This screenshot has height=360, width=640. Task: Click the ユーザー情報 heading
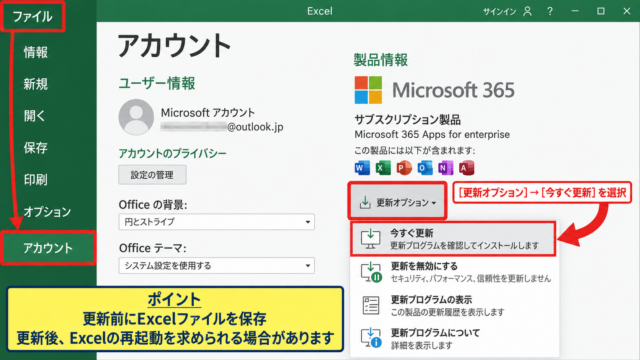(157, 83)
